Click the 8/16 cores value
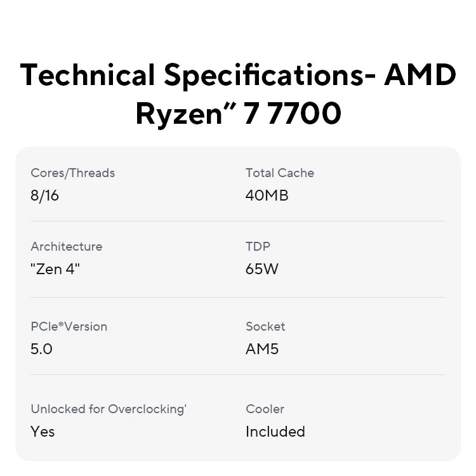Viewport: 476px width, 476px height. tap(44, 195)
